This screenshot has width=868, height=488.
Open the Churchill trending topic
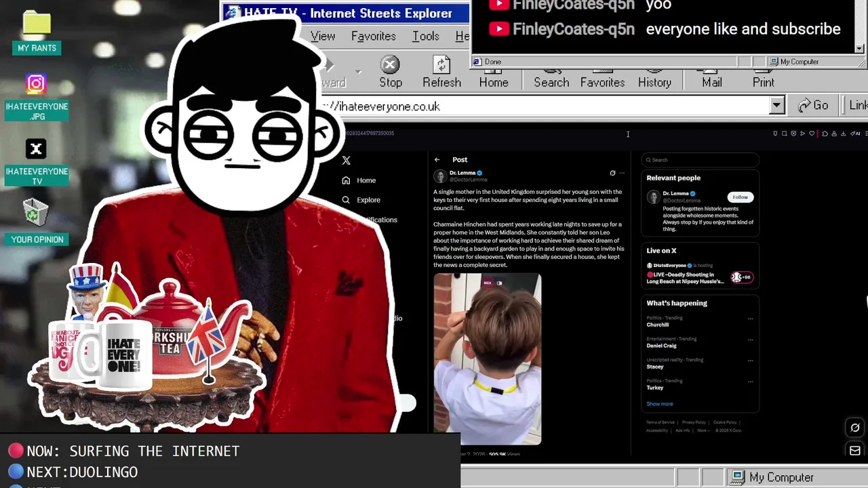[x=658, y=325]
